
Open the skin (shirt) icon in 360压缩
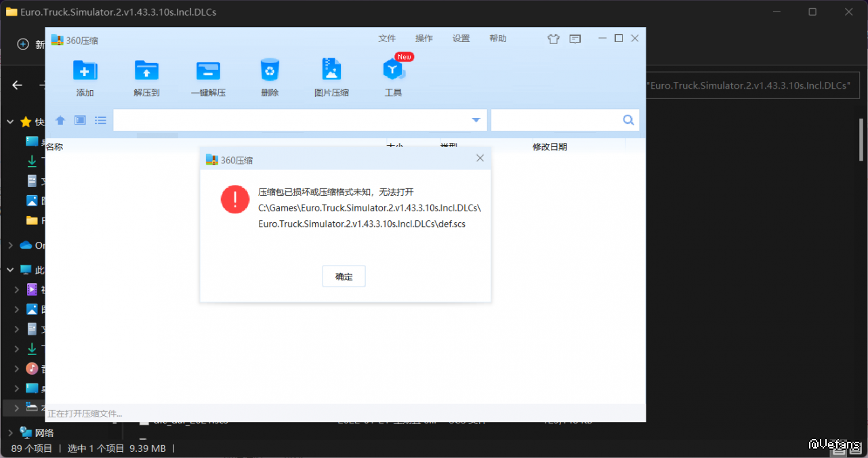tap(554, 39)
